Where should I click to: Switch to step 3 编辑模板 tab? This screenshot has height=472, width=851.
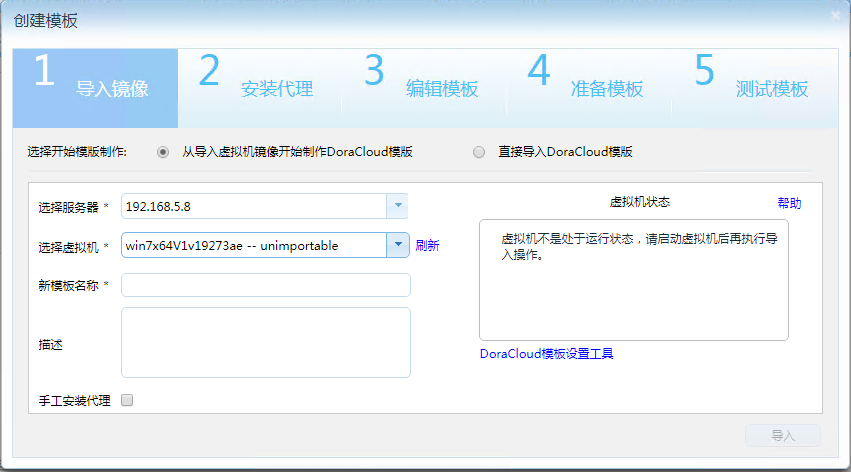point(425,88)
